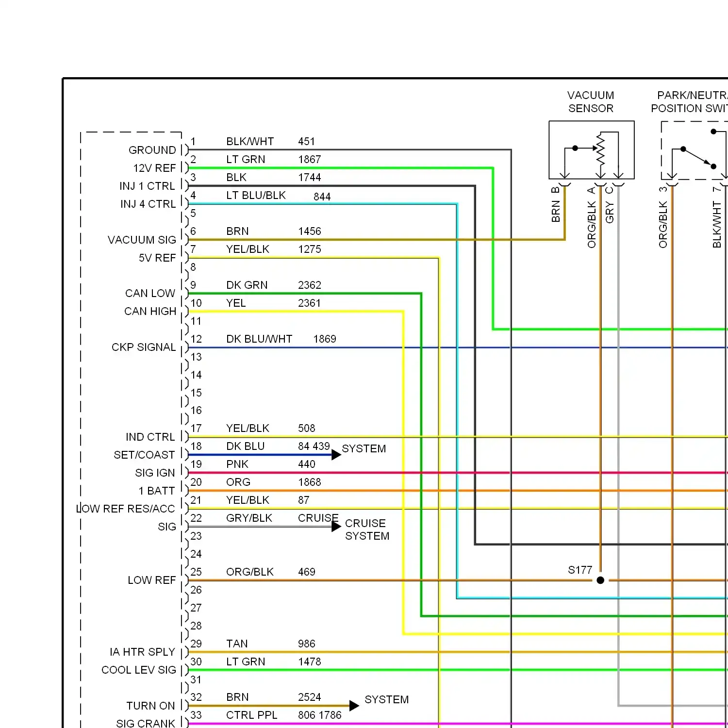Click the BRN B terminal label
The height and width of the screenshot is (728, 728).
click(556, 204)
